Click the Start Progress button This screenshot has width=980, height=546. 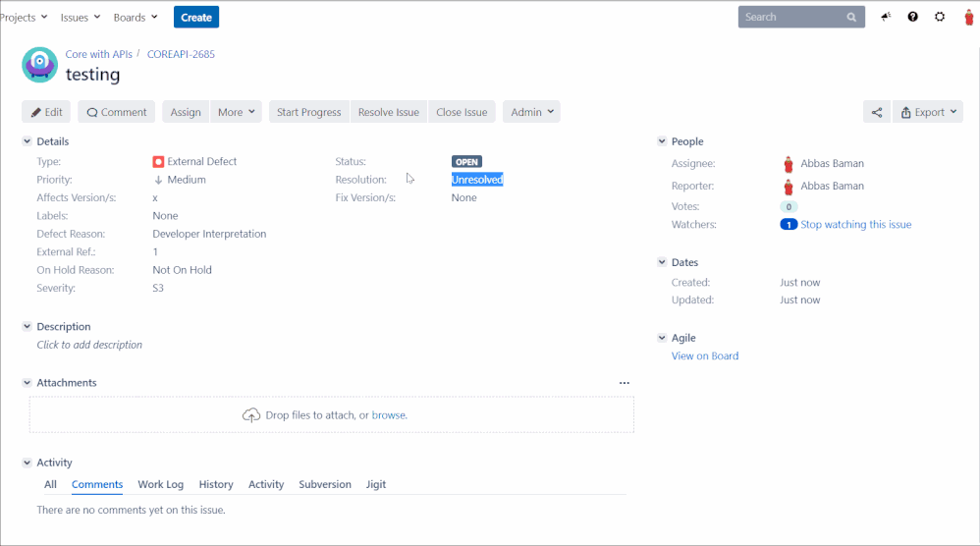point(308,113)
